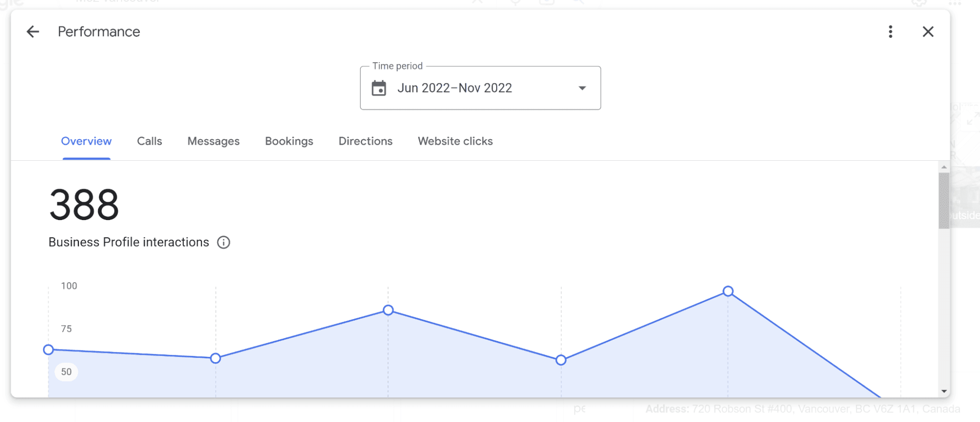Screen dimensions: 980x422
Task: Click the scrollbar down arrow
Action: click(x=944, y=391)
